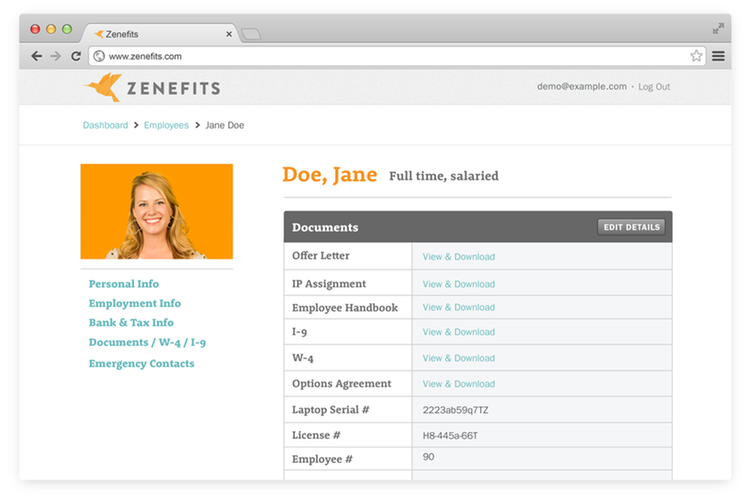
Task: Toggle fullscreen with the expand arrows icon
Action: point(718,29)
